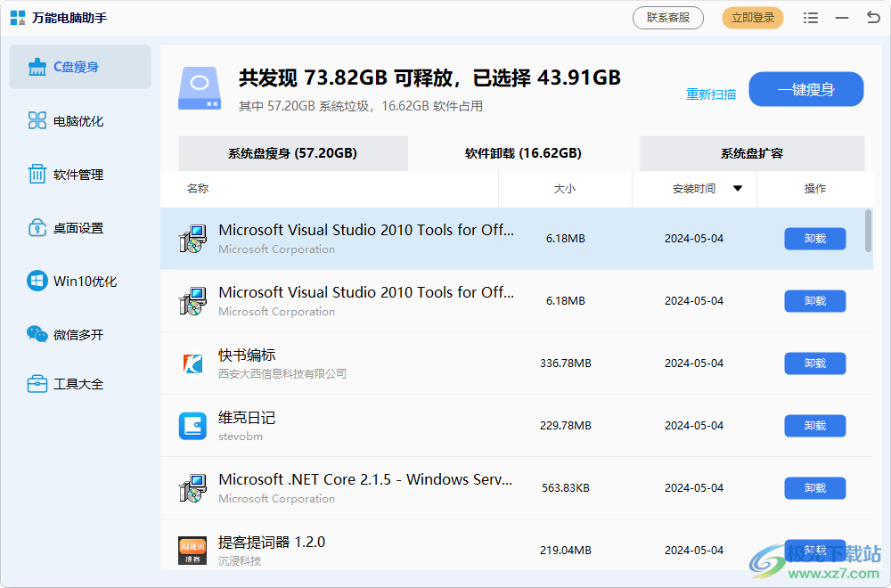Viewport: 891px width, 588px height.
Task: Click the back arrow icon at top right
Action: (872, 18)
